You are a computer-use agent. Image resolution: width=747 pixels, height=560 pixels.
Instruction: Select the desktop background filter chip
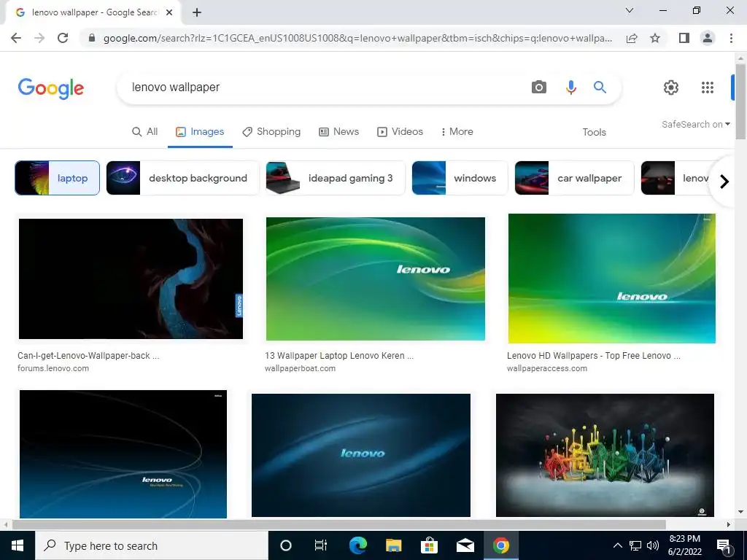coord(182,178)
